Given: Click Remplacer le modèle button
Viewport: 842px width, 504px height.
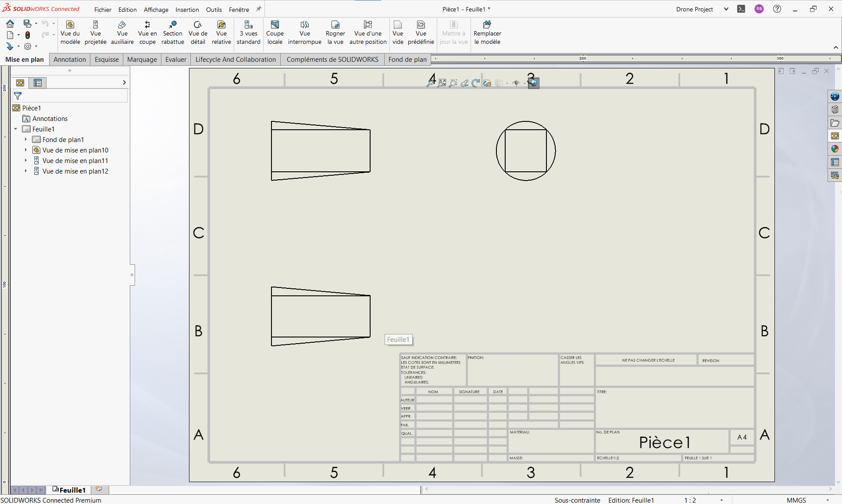Looking at the screenshot, I should 487,33.
